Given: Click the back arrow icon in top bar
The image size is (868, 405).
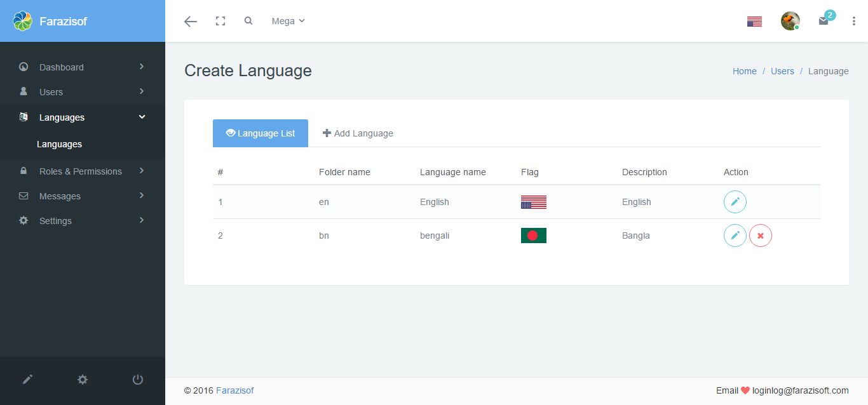Looking at the screenshot, I should click(x=190, y=22).
